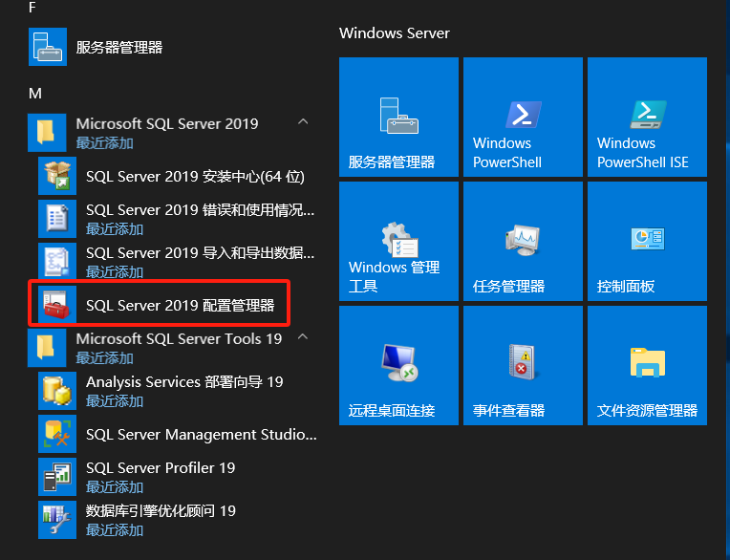
Task: Jump to letter M section header
Action: pos(35,93)
